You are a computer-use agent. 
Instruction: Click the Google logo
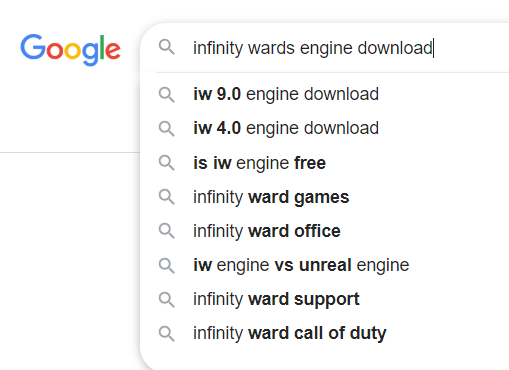click(70, 49)
